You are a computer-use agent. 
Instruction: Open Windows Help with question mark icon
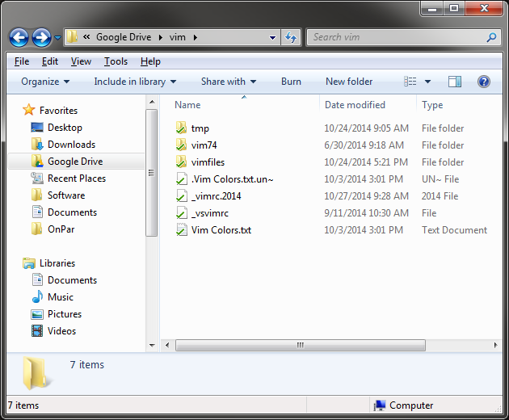484,82
